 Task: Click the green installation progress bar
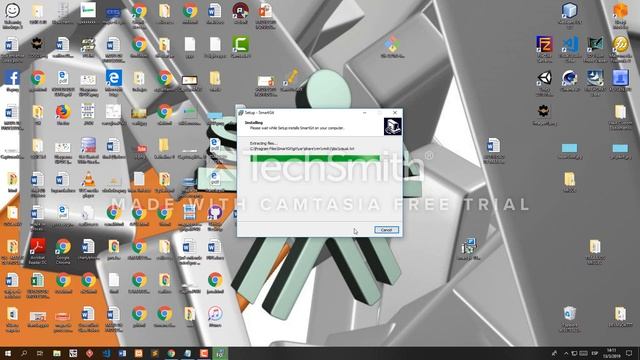click(x=315, y=158)
